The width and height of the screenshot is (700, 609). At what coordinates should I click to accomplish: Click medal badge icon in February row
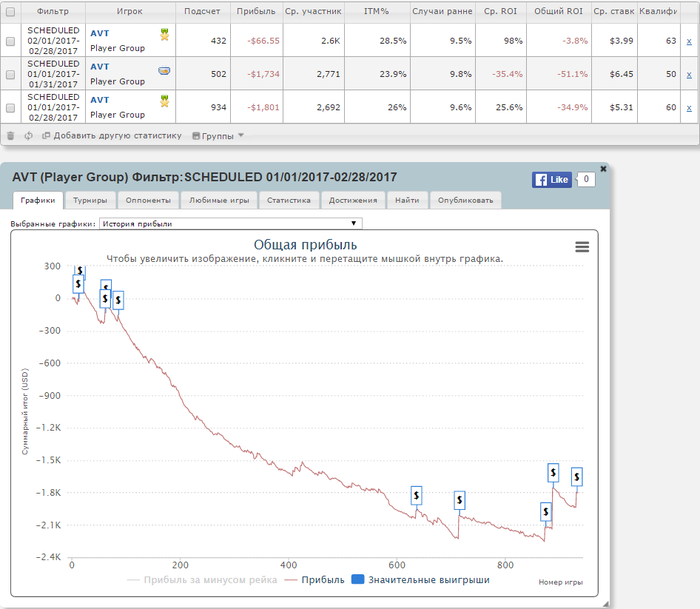[165, 34]
